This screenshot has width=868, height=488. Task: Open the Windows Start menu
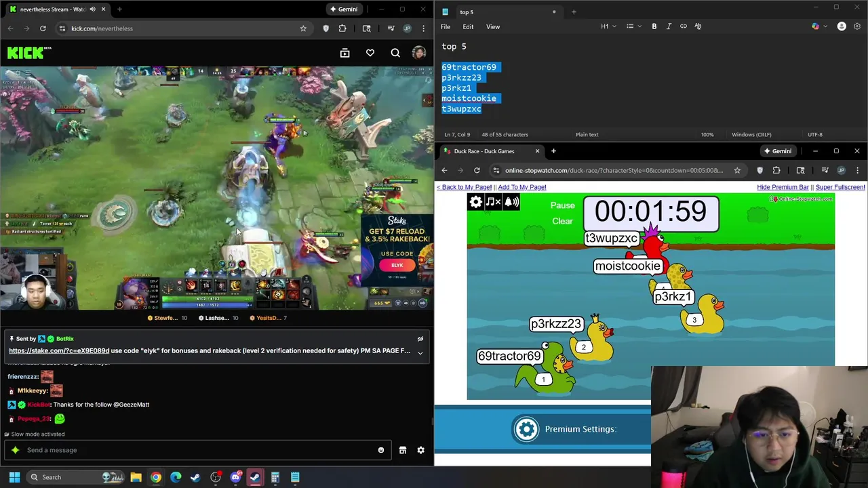pyautogui.click(x=14, y=477)
